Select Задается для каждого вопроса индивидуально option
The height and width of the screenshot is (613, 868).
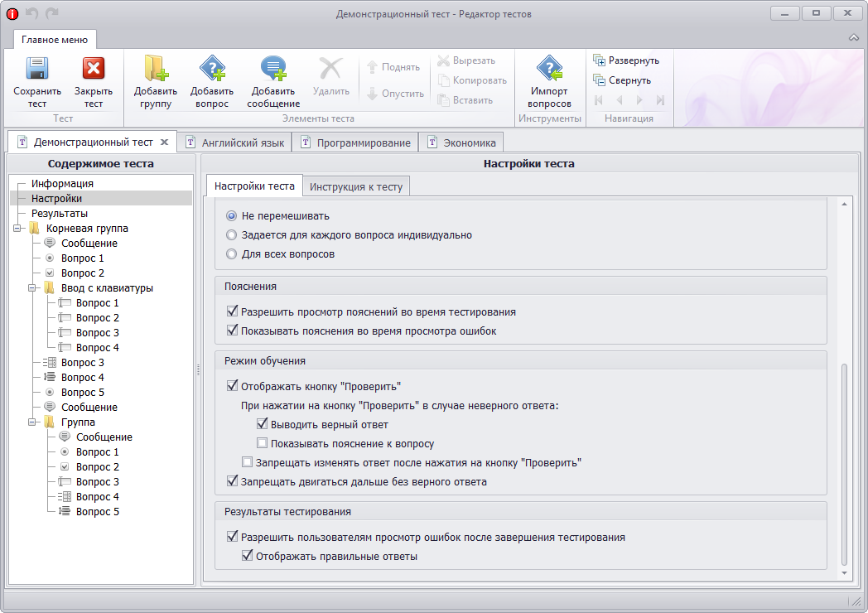[231, 234]
